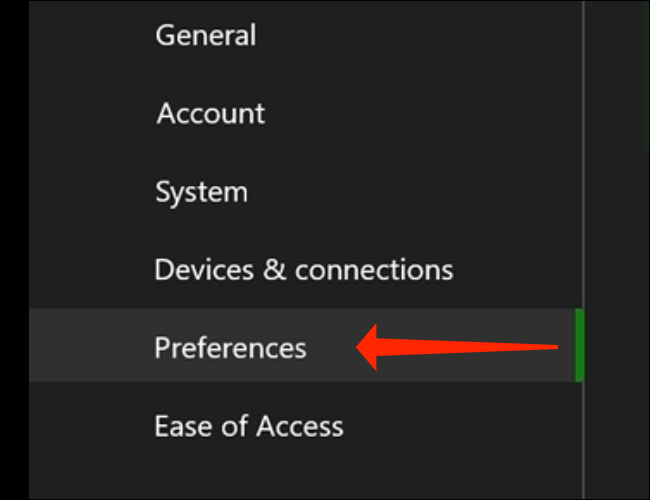The width and height of the screenshot is (650, 500).
Task: Click the word "Ease" in the last item
Action: coord(185,426)
